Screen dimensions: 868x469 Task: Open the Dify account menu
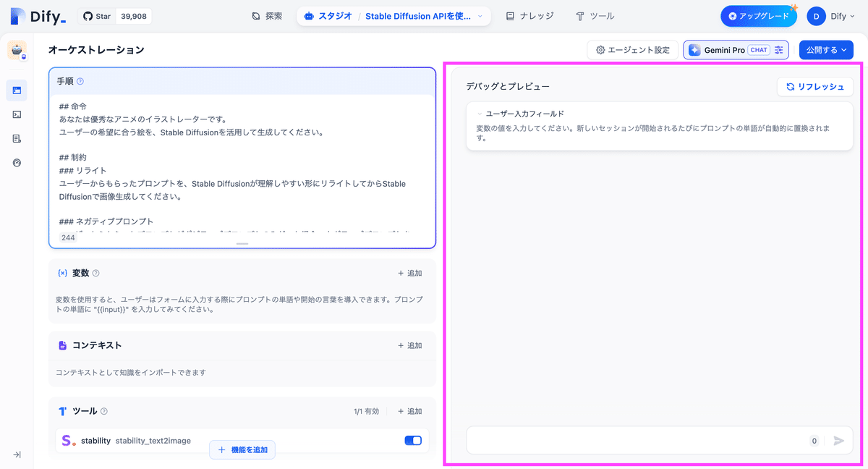click(830, 16)
